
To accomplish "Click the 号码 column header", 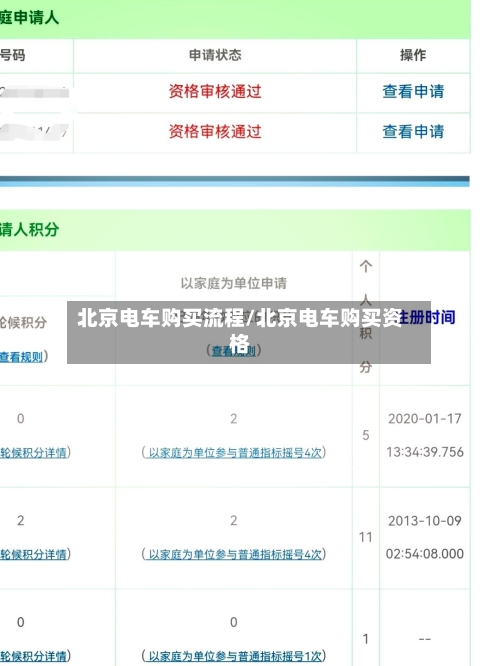I will pos(13,55).
